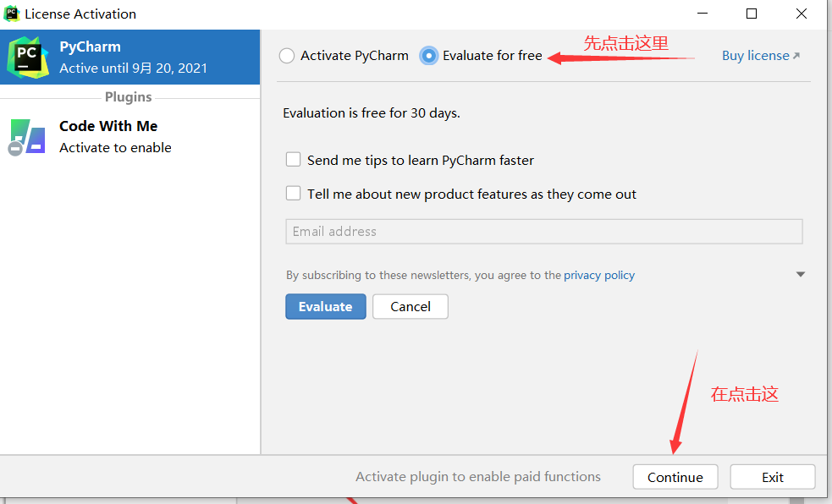Select the Activate PyCharm radio button
The height and width of the screenshot is (504, 832).
tap(287, 56)
